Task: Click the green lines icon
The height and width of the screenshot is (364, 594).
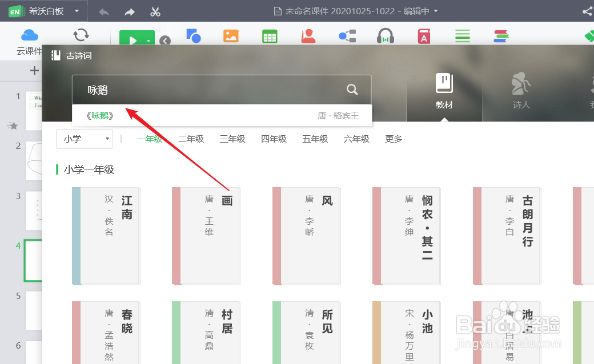Action: pos(463,36)
